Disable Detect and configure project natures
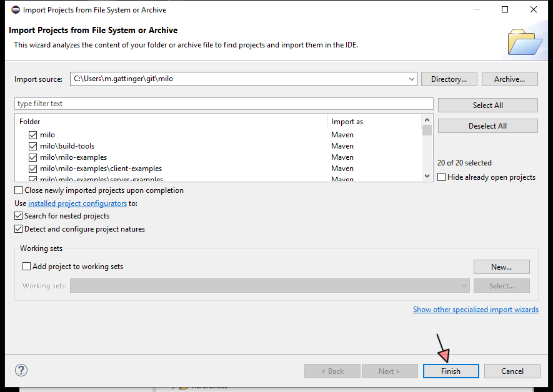The height and width of the screenshot is (392, 553). [19, 229]
